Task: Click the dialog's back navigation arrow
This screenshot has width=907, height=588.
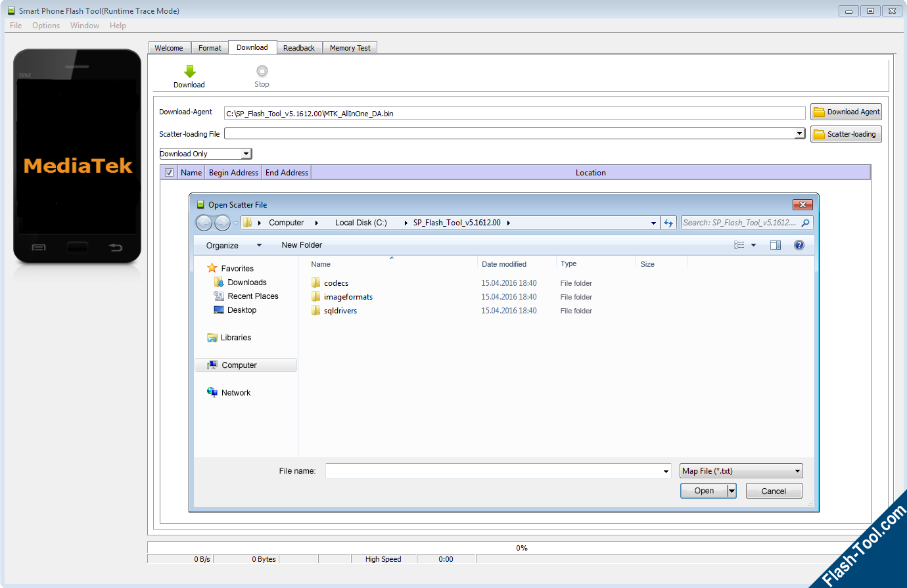Action: [204, 223]
